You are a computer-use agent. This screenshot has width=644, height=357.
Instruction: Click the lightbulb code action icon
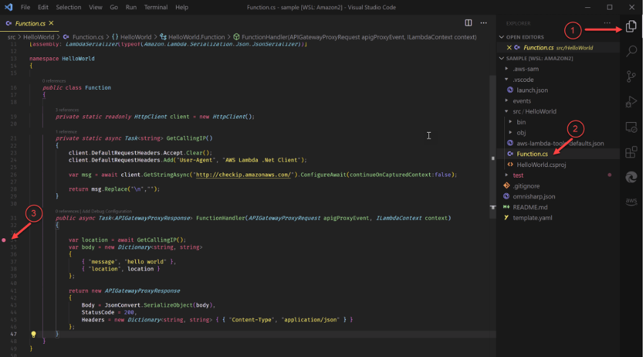(x=34, y=335)
